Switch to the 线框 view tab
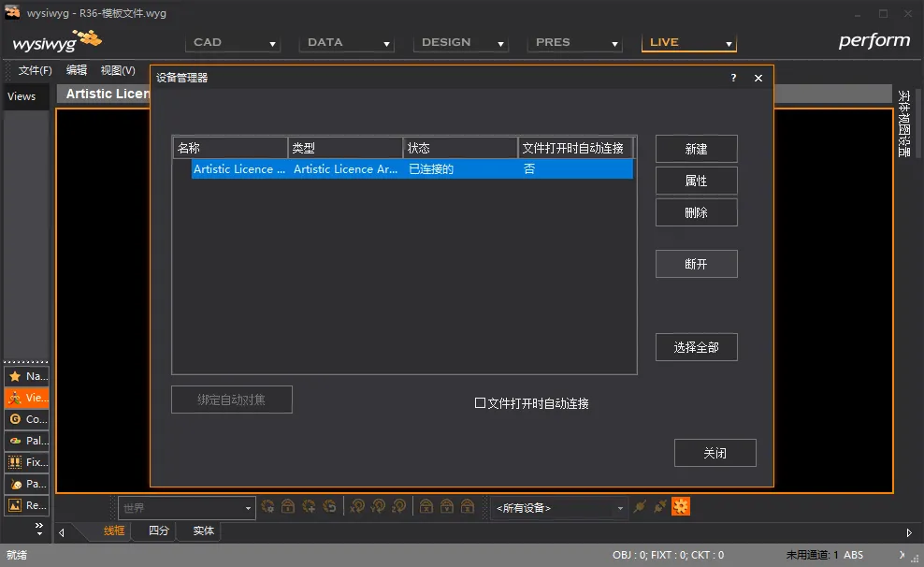Screen dimensions: 924x567 click(114, 531)
